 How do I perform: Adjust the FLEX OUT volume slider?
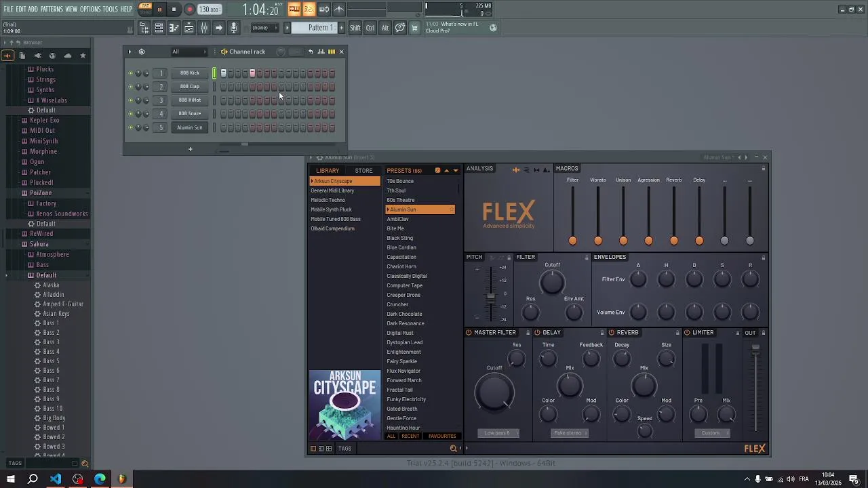point(755,348)
